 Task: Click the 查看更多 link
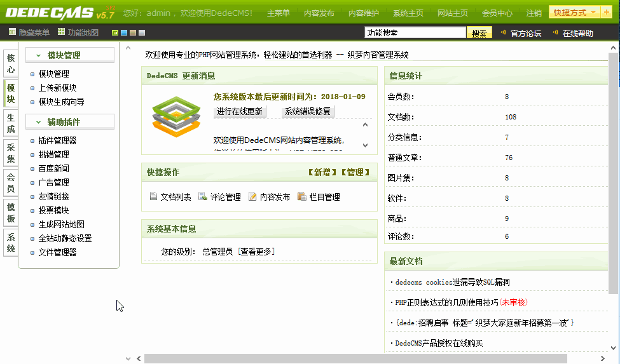(256, 252)
